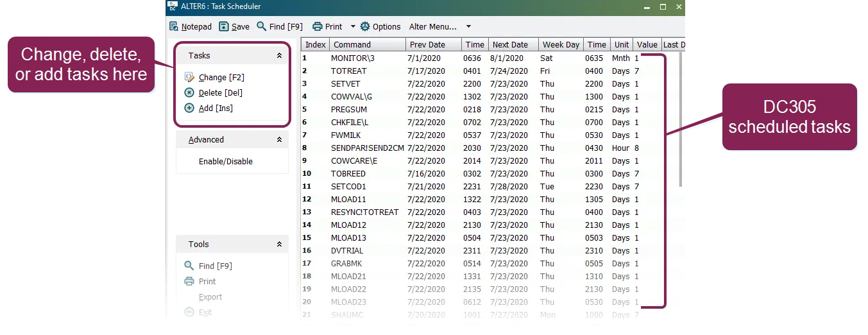The image size is (868, 335).
Task: Select the TOTREAT command cell
Action: (349, 71)
